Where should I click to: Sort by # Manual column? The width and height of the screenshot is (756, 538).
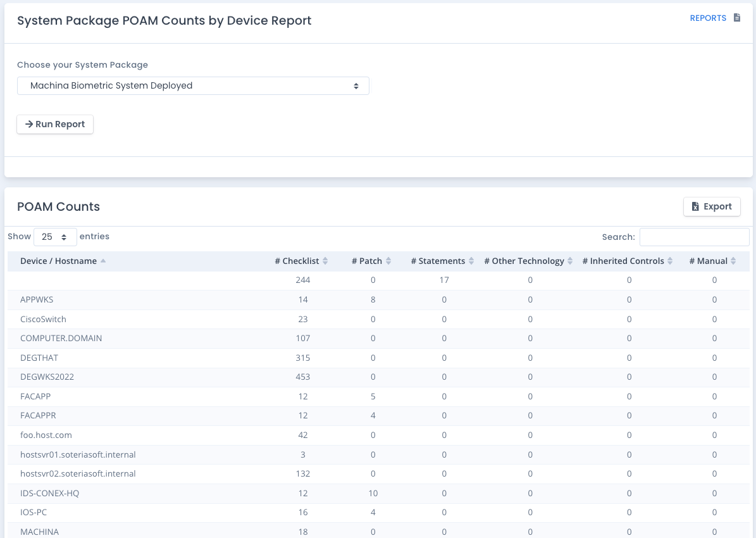(712, 261)
